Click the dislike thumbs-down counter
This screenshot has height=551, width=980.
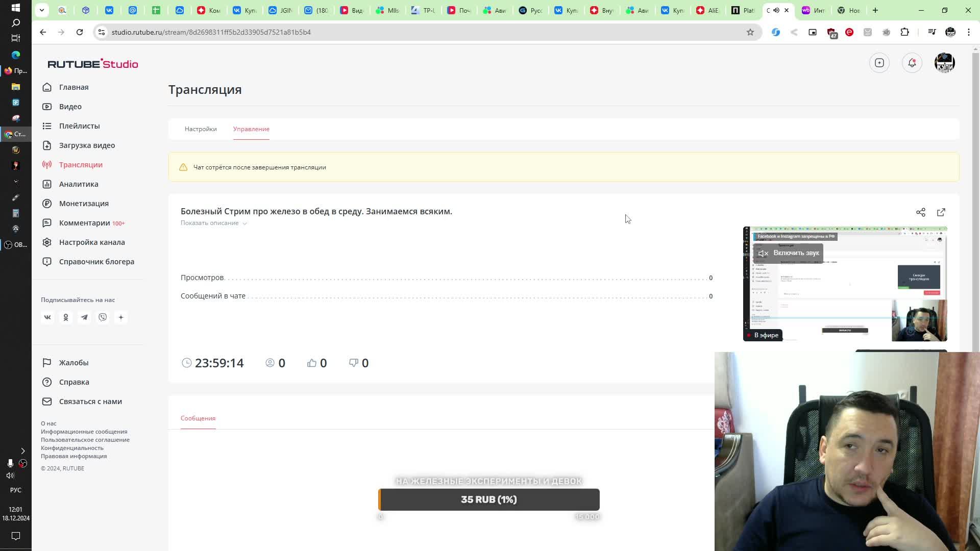point(358,363)
